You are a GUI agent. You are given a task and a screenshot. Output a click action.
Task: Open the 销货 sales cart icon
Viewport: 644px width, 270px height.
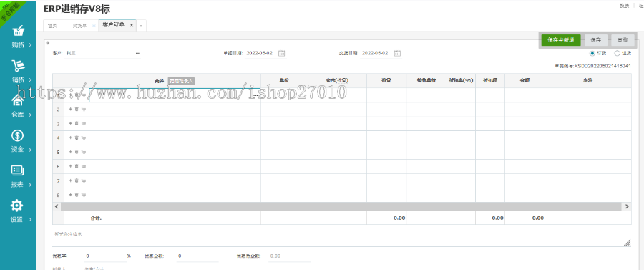click(18, 66)
